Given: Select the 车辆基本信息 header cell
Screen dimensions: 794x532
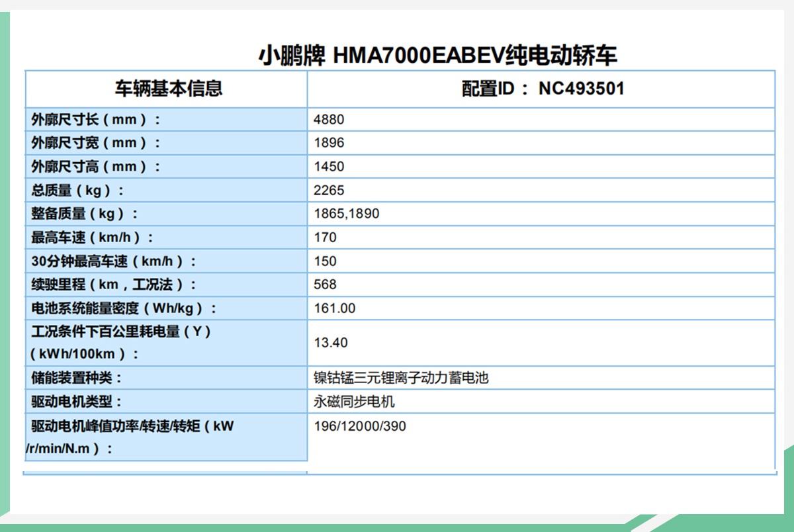Looking at the screenshot, I should [165, 87].
